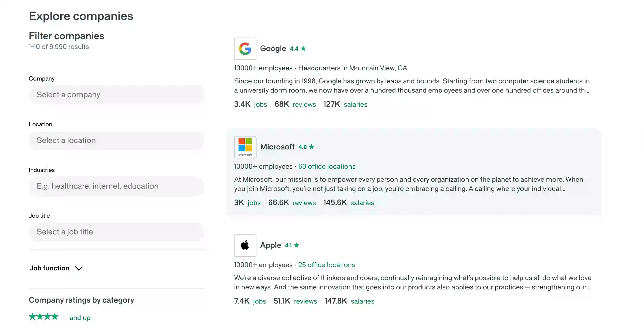The image size is (644, 330).
Task: Click the Microsoft company logo
Action: pos(245,147)
